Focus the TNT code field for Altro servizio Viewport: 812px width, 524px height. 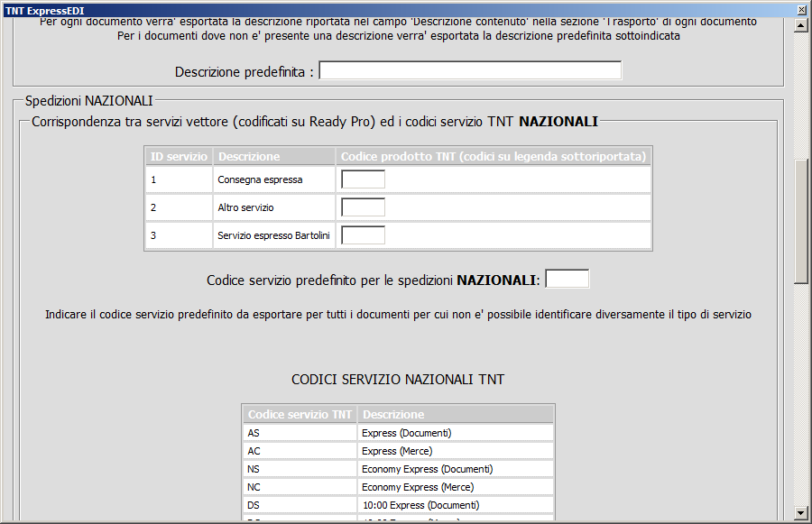tap(363, 207)
